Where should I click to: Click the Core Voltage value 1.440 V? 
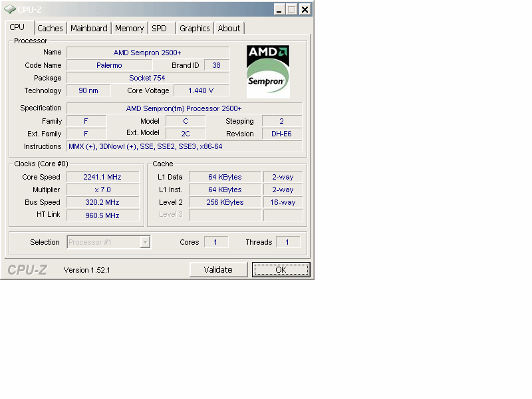click(201, 90)
